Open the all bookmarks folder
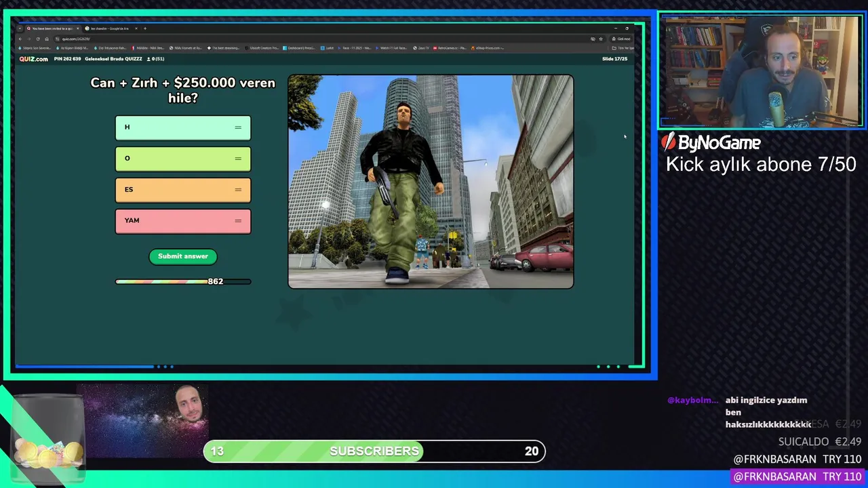Image resolution: width=868 pixels, height=488 pixels. 623,48
